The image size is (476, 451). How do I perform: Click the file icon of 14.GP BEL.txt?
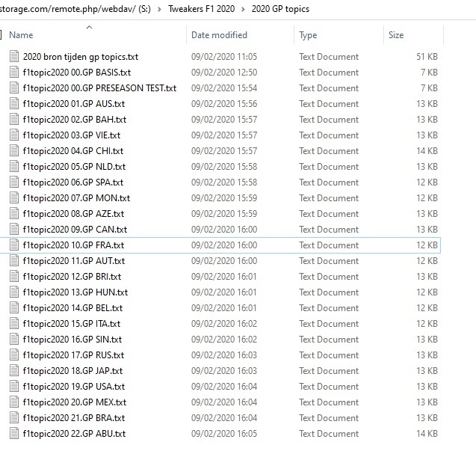pyautogui.click(x=14, y=308)
